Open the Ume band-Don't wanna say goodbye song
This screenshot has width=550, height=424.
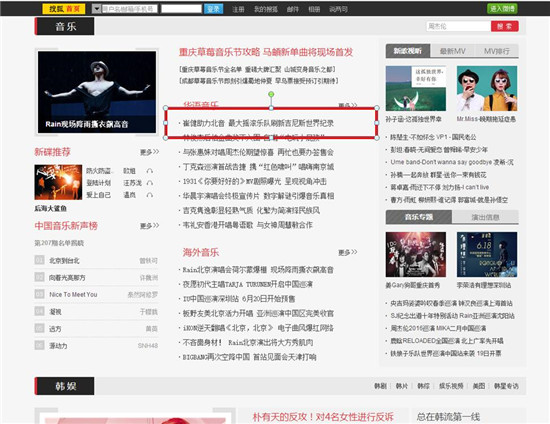(x=452, y=162)
